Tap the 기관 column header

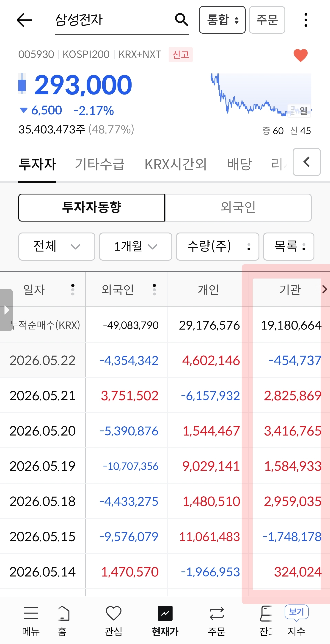tap(290, 290)
